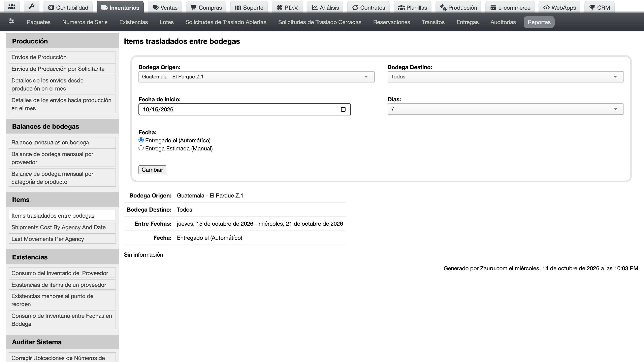This screenshot has width=644, height=362.
Task: Open the wrench settings tab
Action: (x=32, y=7)
